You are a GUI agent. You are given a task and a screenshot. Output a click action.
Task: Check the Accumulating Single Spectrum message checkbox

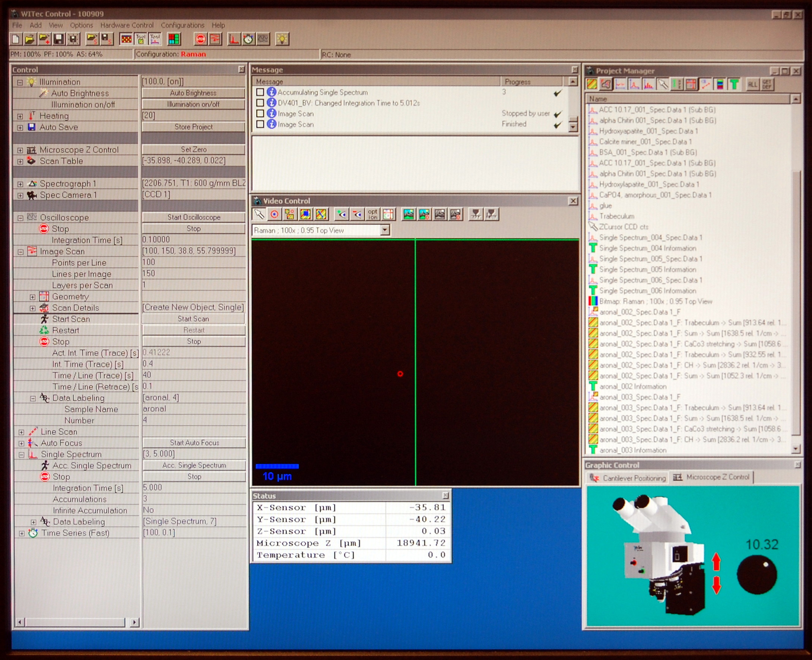(260, 92)
